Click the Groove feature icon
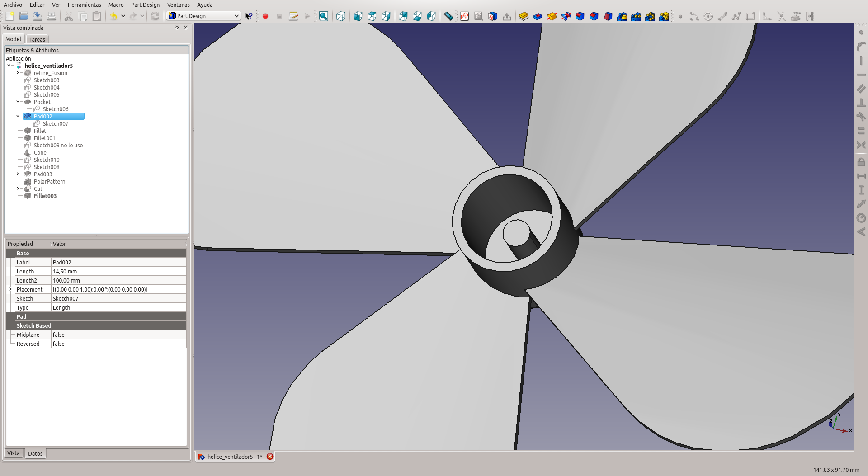Image resolution: width=868 pixels, height=476 pixels. 566,16
